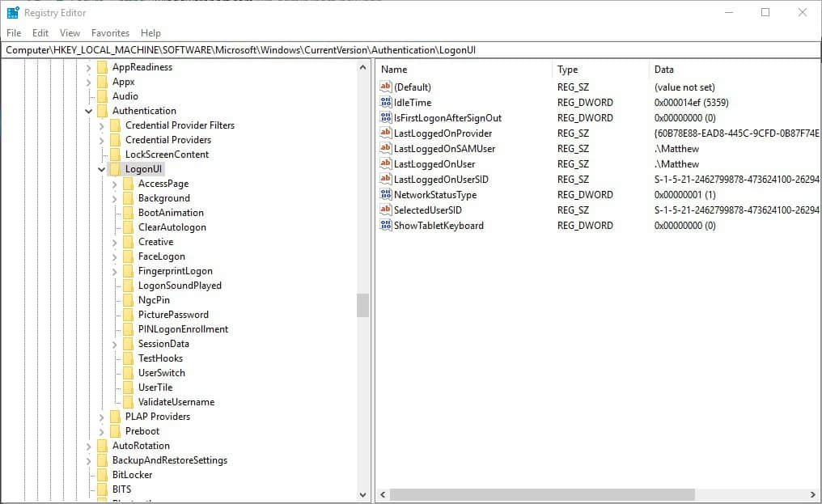Open the File menu

pyautogui.click(x=14, y=33)
